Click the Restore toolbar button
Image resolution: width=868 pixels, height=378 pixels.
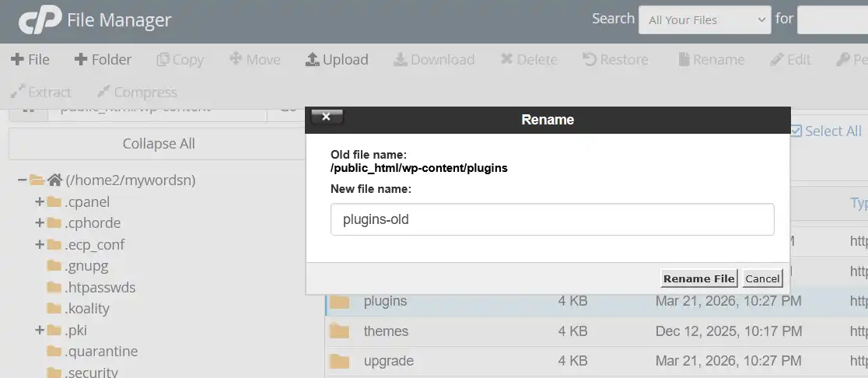click(x=615, y=59)
